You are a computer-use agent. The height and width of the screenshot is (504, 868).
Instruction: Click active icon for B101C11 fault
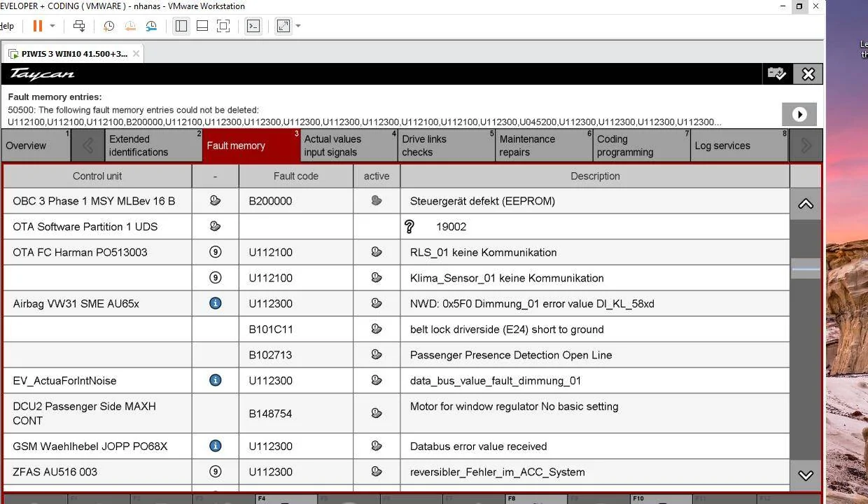point(377,329)
